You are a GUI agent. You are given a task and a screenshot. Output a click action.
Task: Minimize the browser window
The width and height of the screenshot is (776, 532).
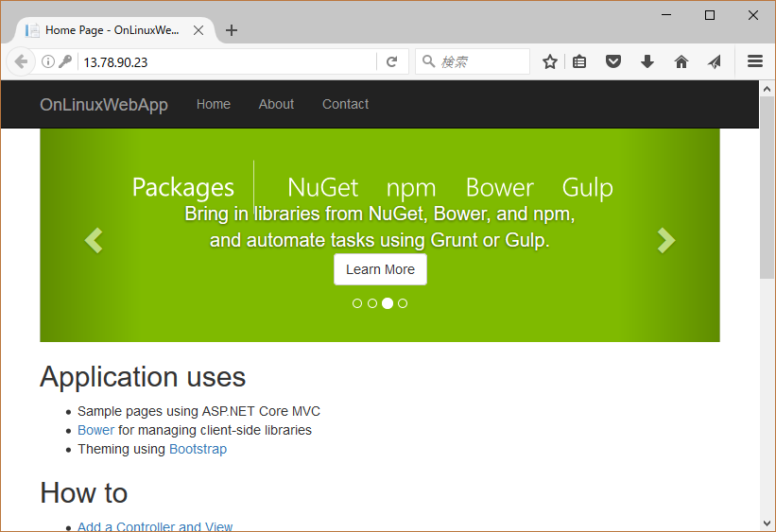(x=666, y=15)
